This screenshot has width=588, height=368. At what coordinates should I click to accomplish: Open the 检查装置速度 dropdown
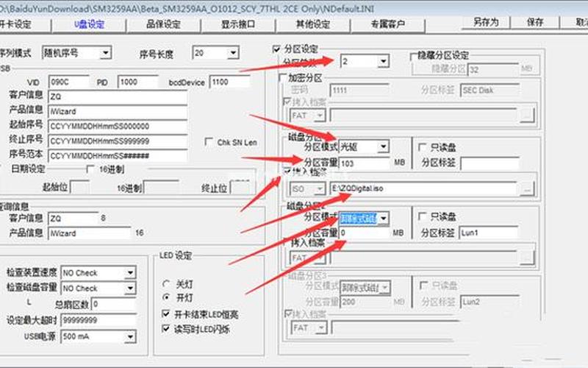click(98, 272)
